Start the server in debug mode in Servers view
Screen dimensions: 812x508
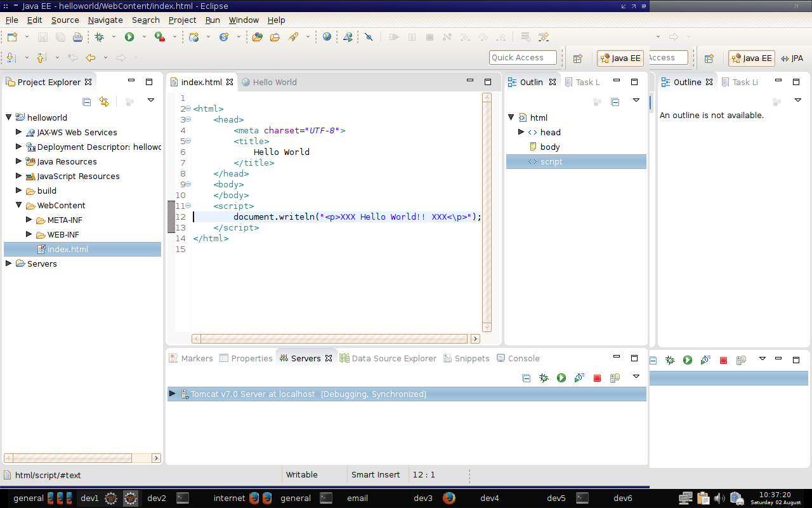pos(544,378)
